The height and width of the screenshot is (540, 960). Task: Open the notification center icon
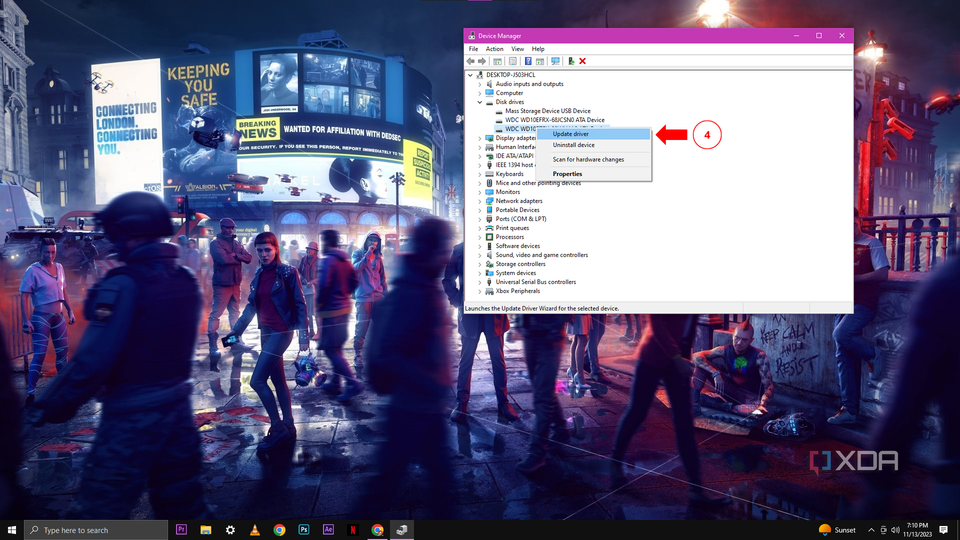[943, 530]
